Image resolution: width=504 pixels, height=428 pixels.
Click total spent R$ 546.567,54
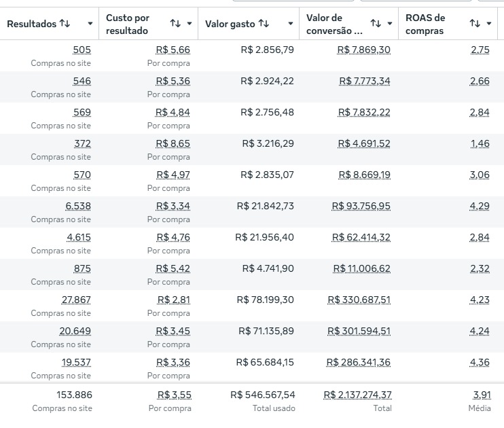click(263, 395)
